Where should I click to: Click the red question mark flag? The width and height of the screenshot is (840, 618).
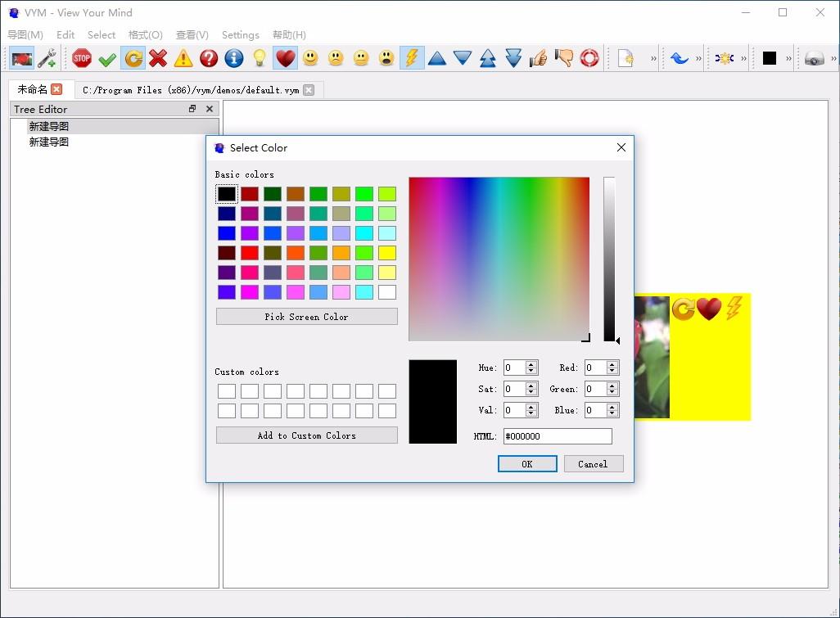pos(209,58)
